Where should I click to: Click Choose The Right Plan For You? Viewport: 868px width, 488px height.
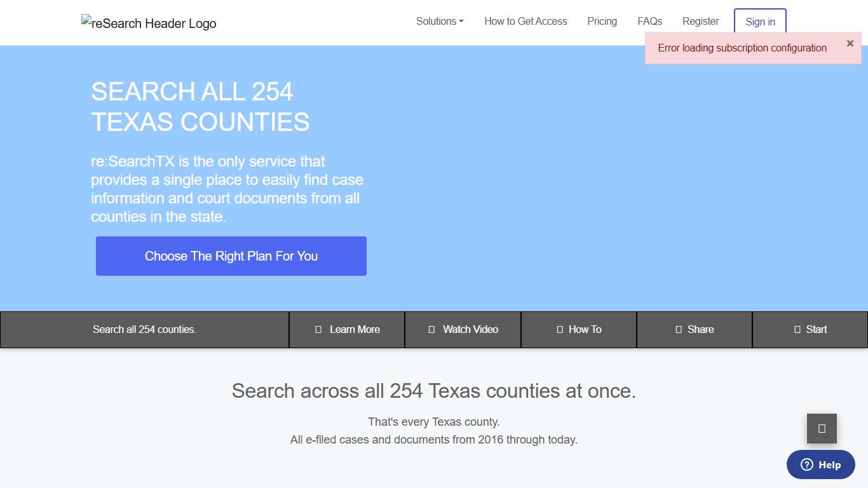(231, 256)
